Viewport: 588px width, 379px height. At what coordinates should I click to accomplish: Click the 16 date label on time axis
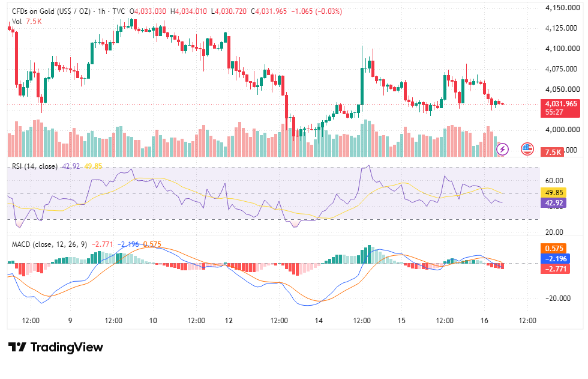point(485,321)
